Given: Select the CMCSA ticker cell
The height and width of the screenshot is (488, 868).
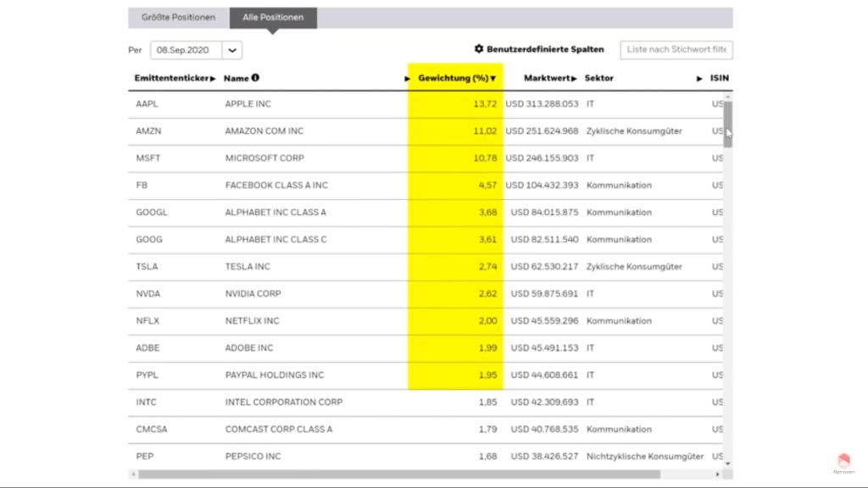Looking at the screenshot, I should [x=152, y=430].
